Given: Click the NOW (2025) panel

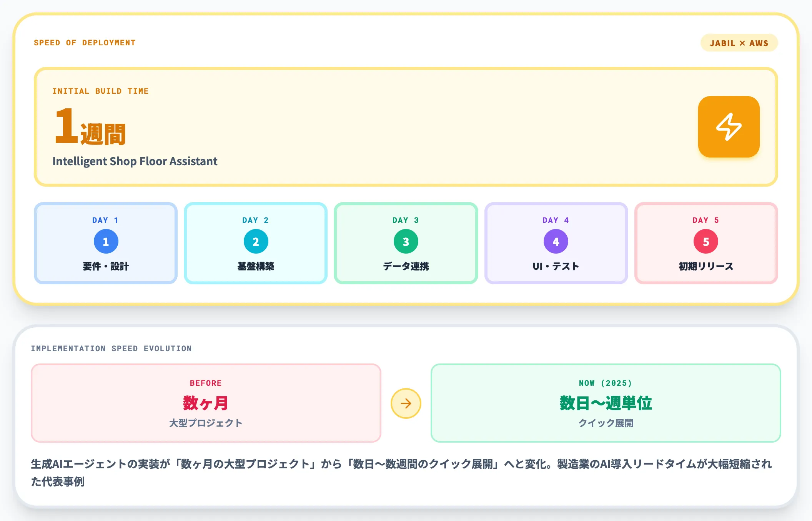Looking at the screenshot, I should [x=606, y=403].
